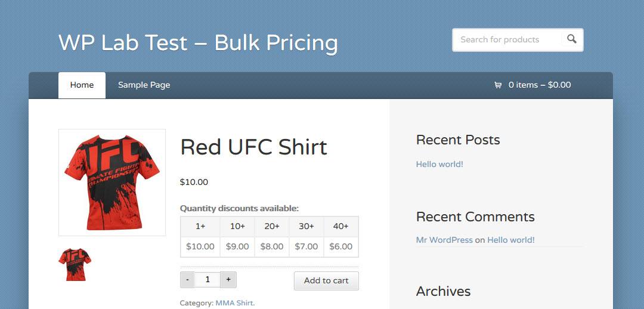Screen dimensions: 644x309
Task: Click the 10+ quantity tier cell
Action: 237,227
